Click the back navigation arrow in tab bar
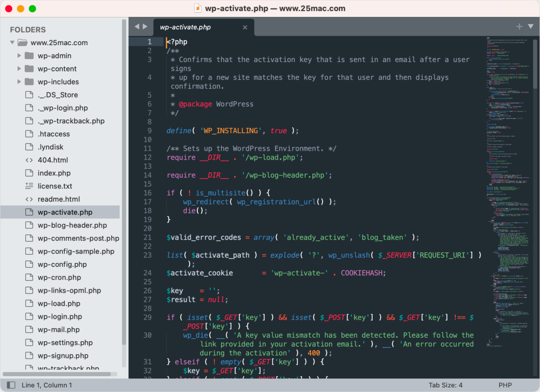 tap(137, 27)
